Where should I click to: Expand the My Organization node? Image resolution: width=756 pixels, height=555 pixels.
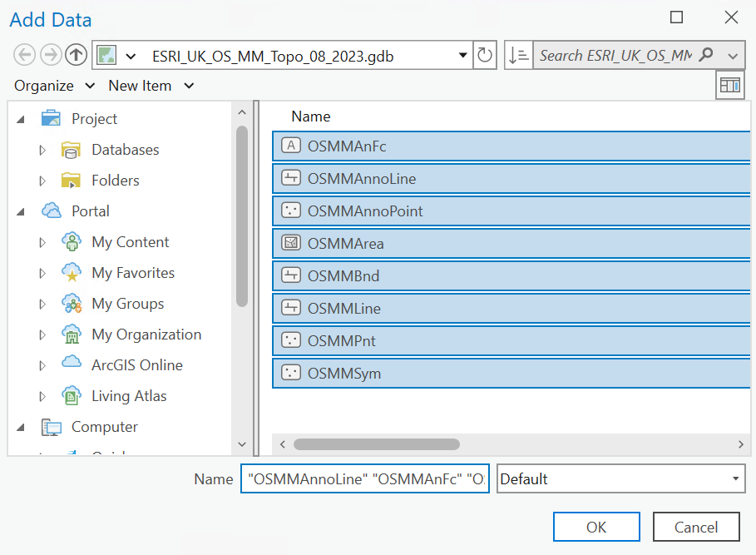[43, 334]
